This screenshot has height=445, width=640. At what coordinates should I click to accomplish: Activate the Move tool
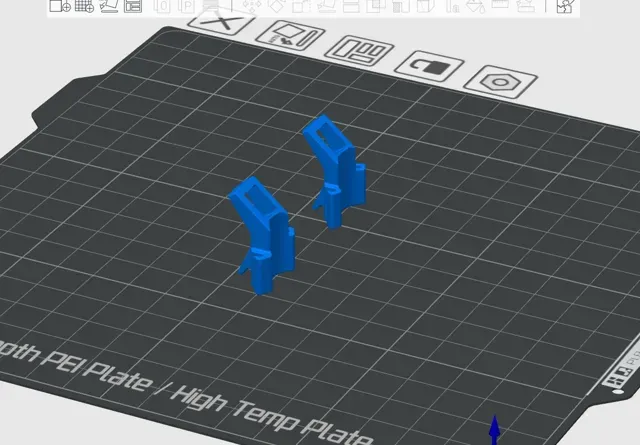(x=252, y=5)
